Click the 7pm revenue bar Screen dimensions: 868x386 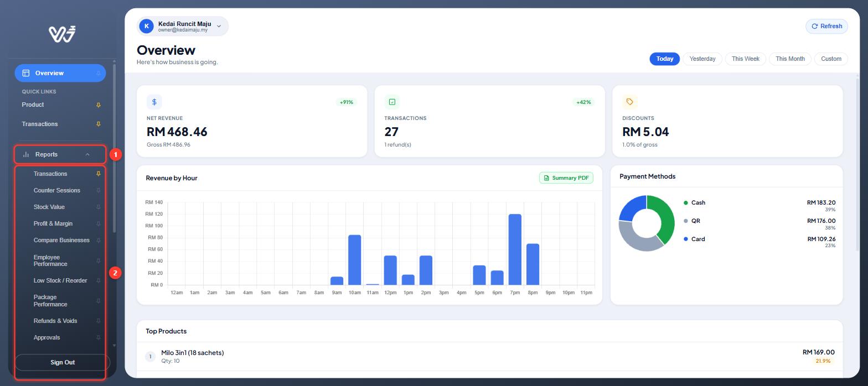pos(515,249)
